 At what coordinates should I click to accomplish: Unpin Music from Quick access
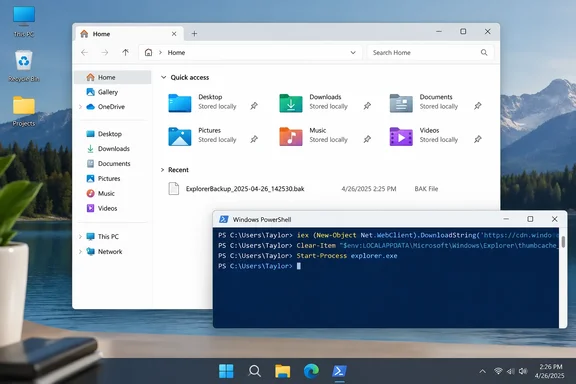click(x=367, y=139)
